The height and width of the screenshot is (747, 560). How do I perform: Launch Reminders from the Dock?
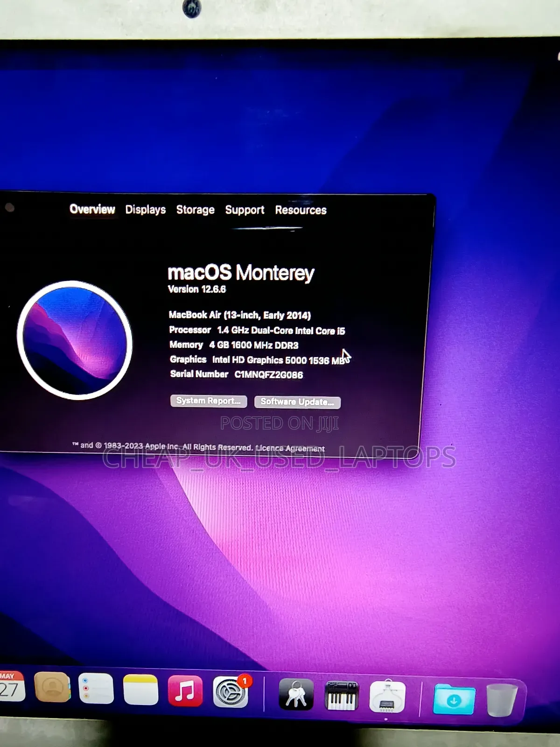pyautogui.click(x=96, y=688)
